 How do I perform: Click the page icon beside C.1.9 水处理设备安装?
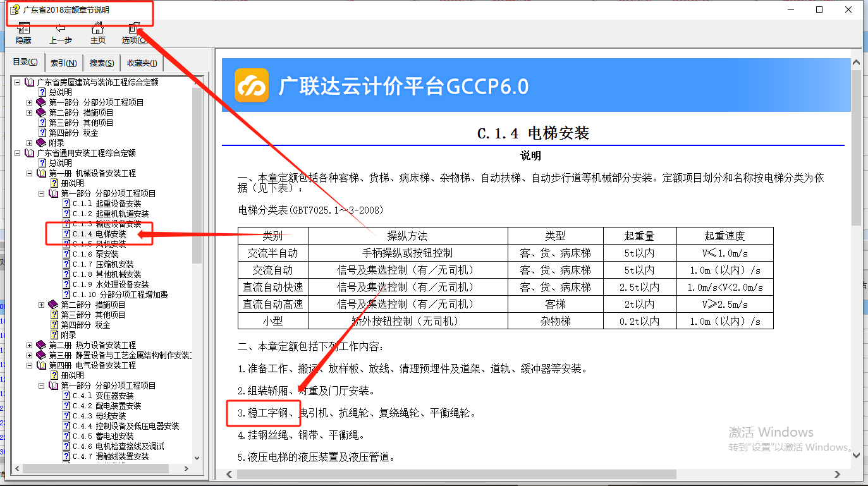(66, 284)
